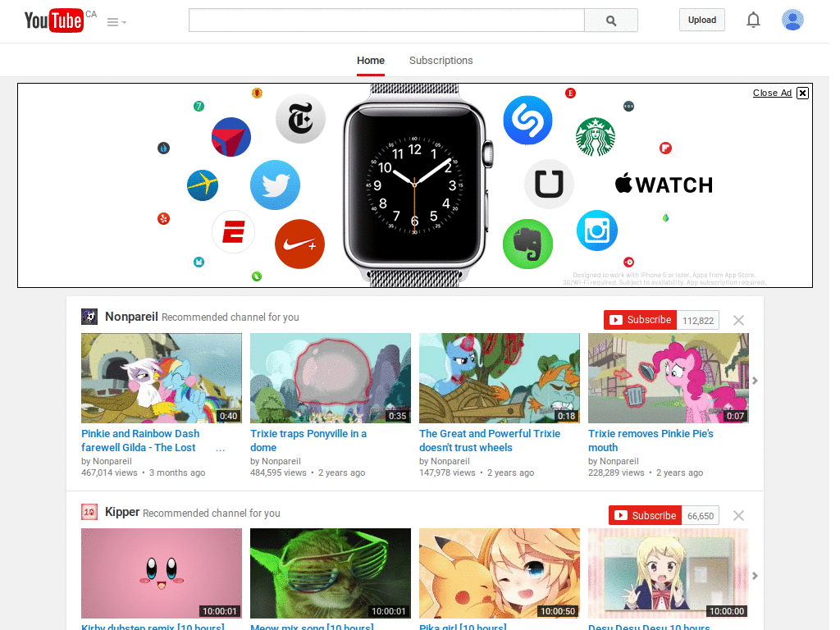Subscribe to the Kipper channel
The width and height of the screenshot is (840, 630).
645,515
